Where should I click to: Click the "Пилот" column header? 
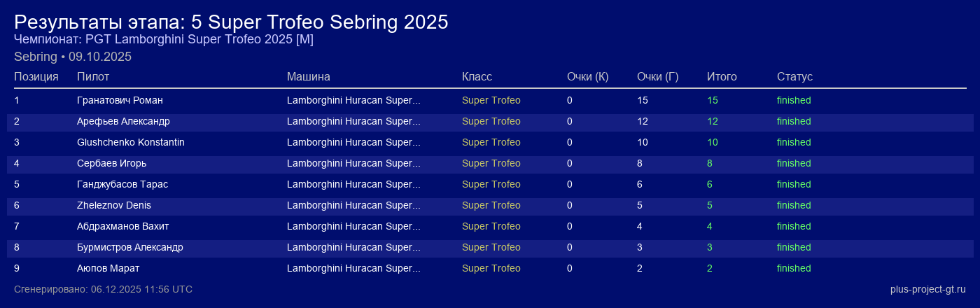[93, 76]
